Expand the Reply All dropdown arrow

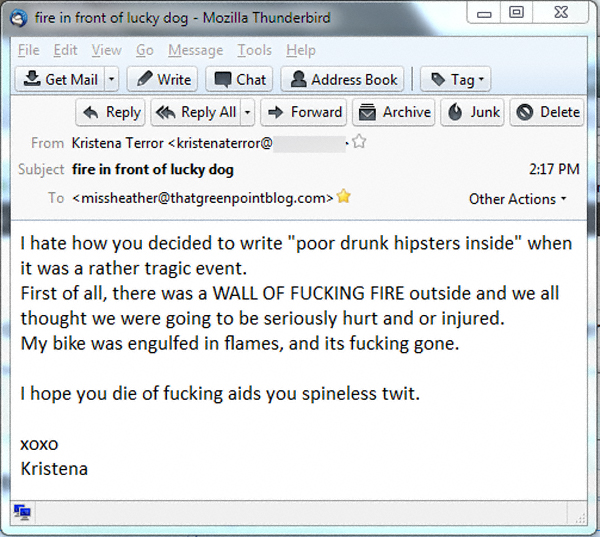[x=248, y=112]
